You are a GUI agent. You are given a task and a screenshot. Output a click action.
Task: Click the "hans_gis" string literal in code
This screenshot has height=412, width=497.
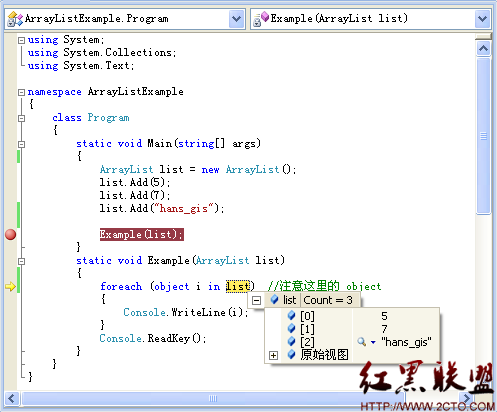pyautogui.click(x=184, y=208)
